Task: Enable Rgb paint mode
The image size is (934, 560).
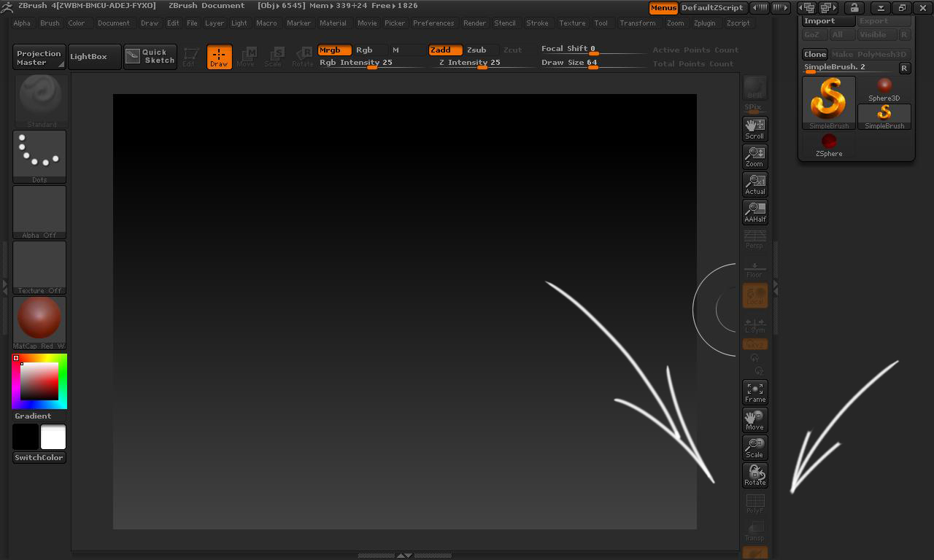Action: click(x=364, y=50)
